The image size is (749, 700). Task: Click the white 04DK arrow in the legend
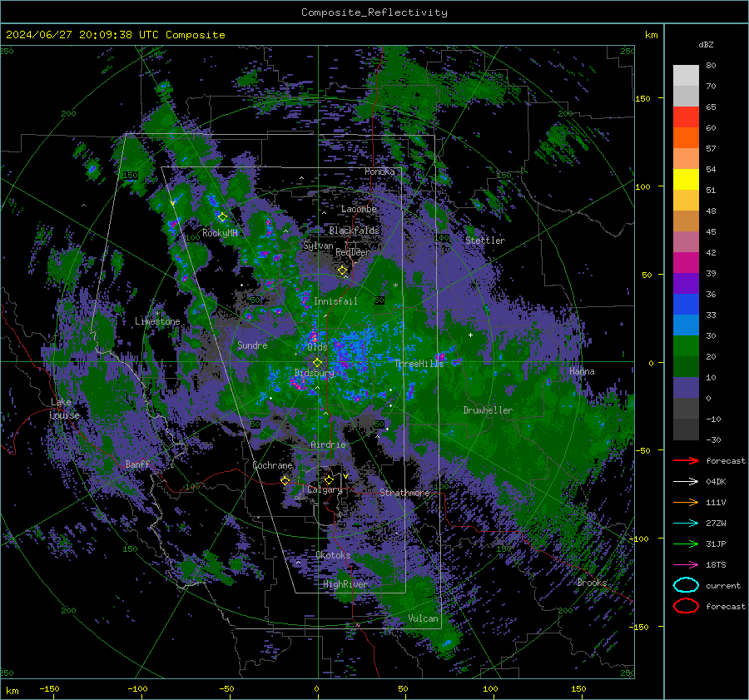[x=686, y=481]
